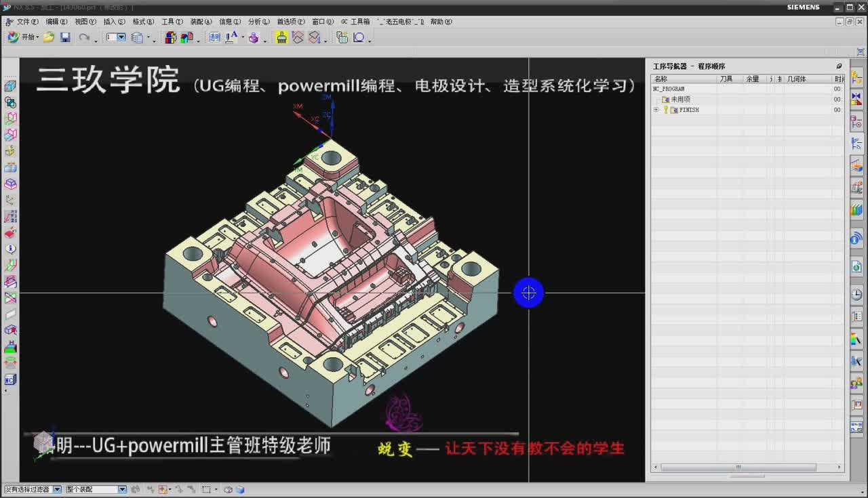This screenshot has height=498, width=868.
Task: Click the yellow paintbrush toolbar icon
Action: pyautogui.click(x=281, y=38)
